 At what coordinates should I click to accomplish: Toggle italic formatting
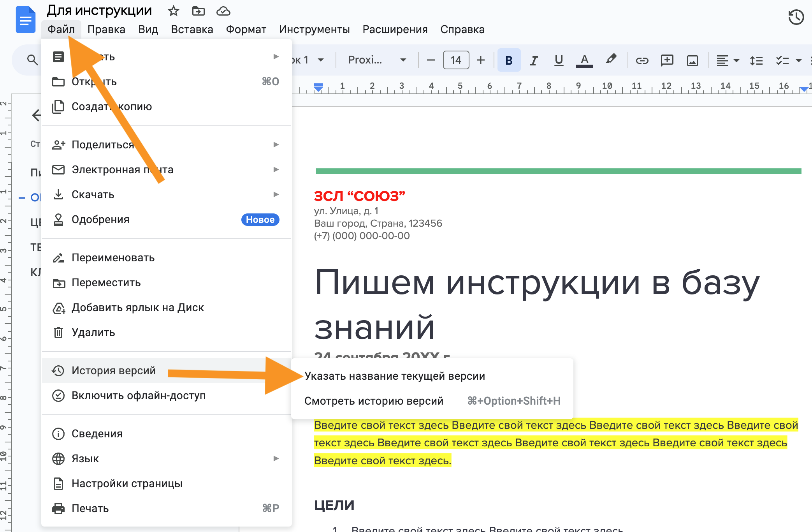click(534, 60)
